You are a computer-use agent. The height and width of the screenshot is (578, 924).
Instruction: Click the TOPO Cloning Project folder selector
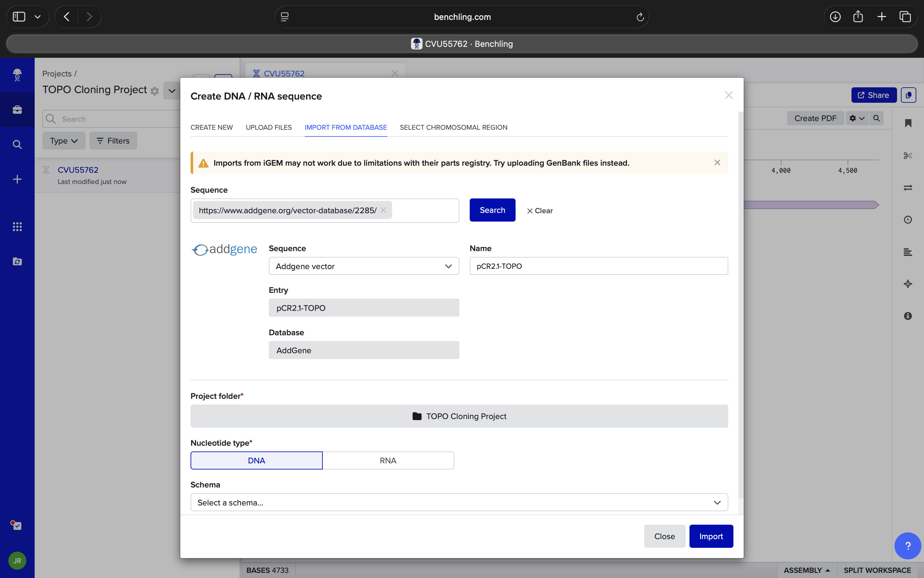459,416
